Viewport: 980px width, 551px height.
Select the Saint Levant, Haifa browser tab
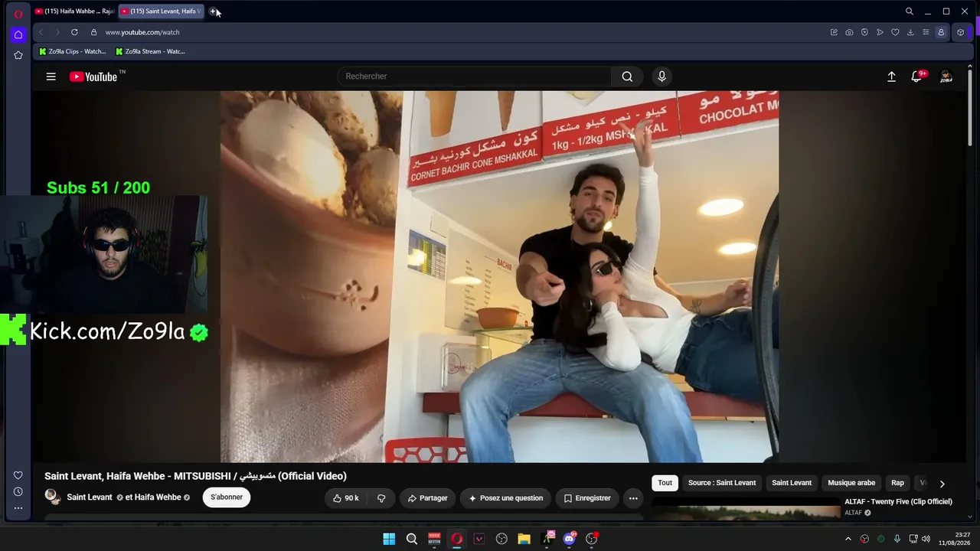160,11
